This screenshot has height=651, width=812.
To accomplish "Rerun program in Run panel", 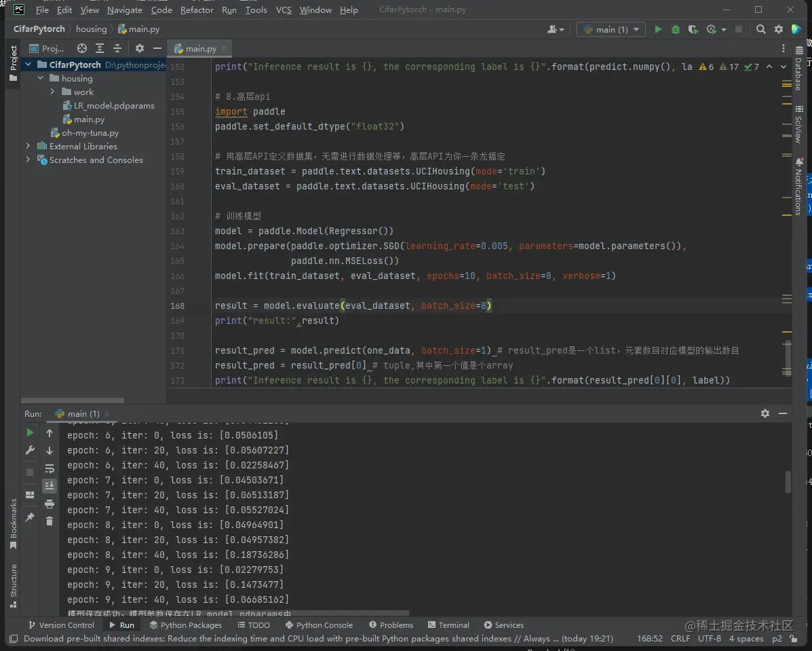I will pos(30,432).
